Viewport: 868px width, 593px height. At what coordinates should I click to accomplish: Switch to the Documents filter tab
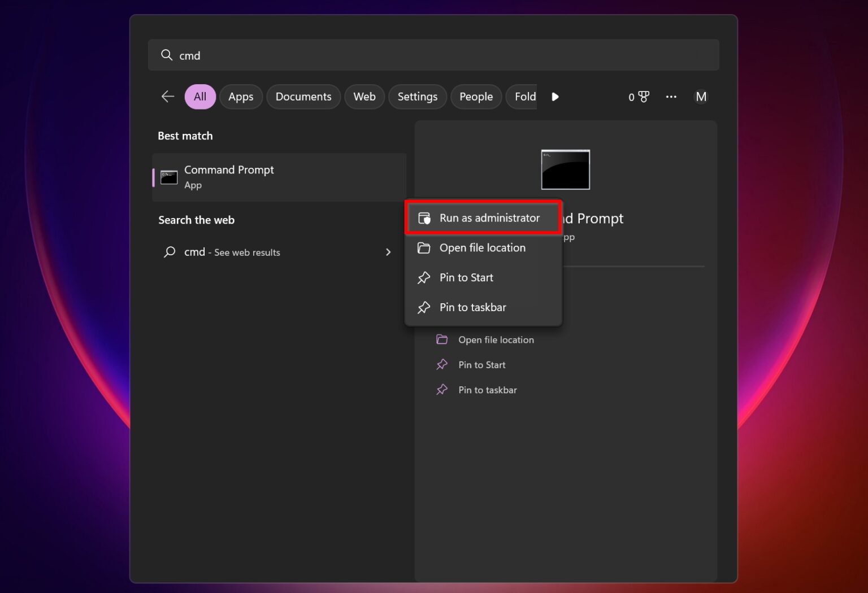pyautogui.click(x=303, y=97)
